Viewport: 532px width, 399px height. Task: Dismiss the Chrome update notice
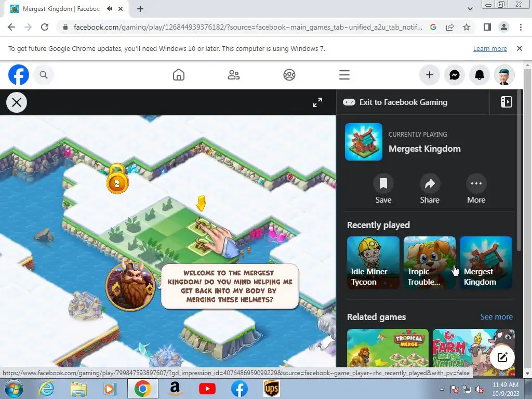click(519, 48)
